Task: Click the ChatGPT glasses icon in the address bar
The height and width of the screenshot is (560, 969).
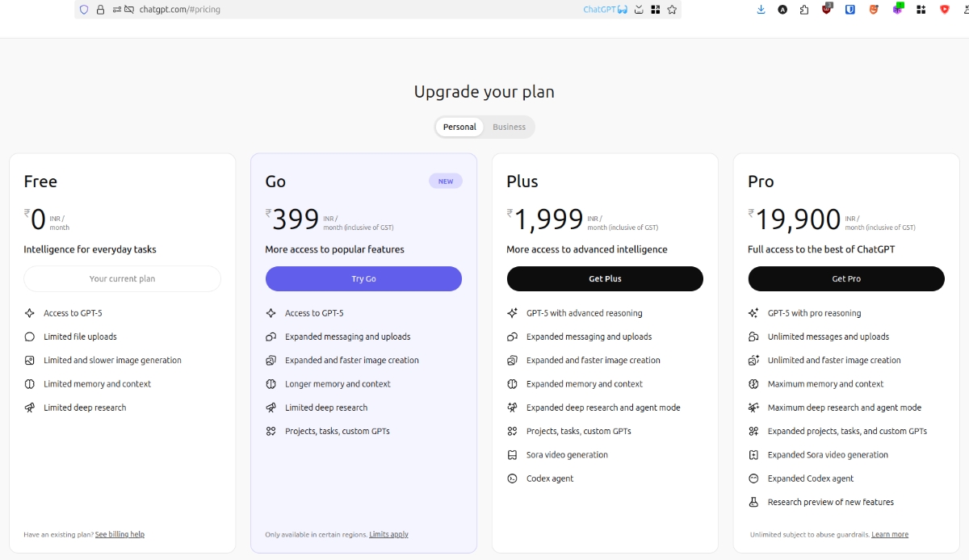Action: click(624, 9)
